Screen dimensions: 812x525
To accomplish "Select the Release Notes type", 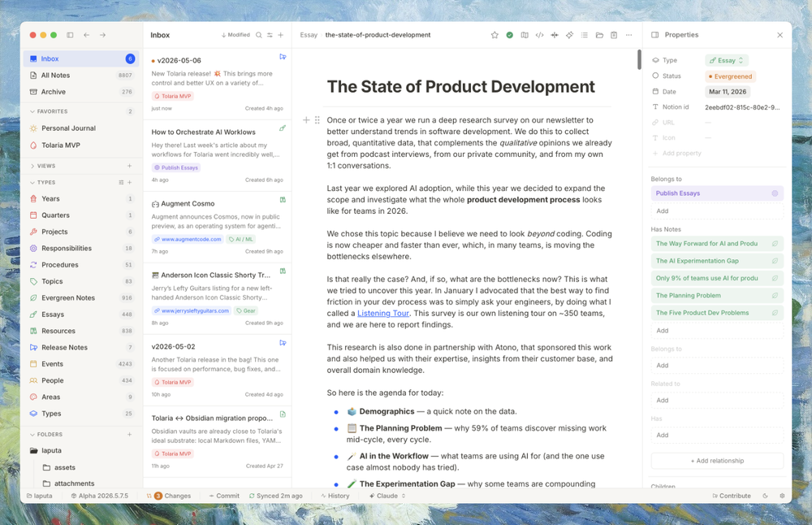I will 81,347.
